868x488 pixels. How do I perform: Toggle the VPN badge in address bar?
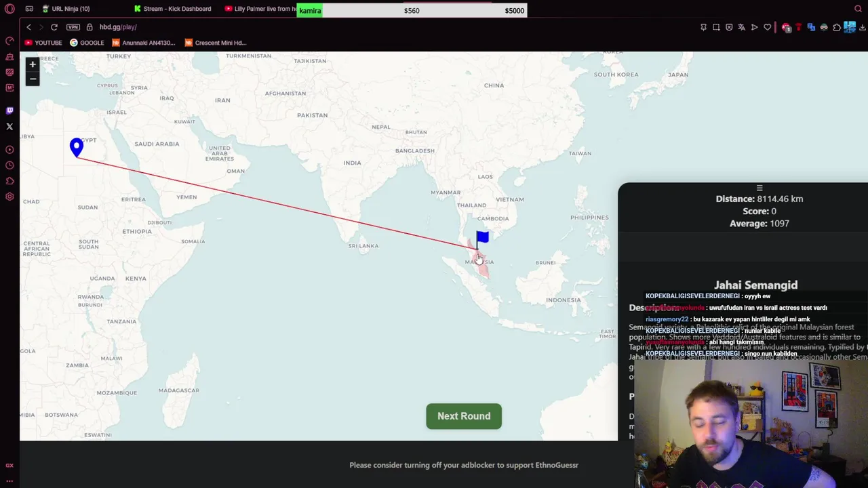73,27
